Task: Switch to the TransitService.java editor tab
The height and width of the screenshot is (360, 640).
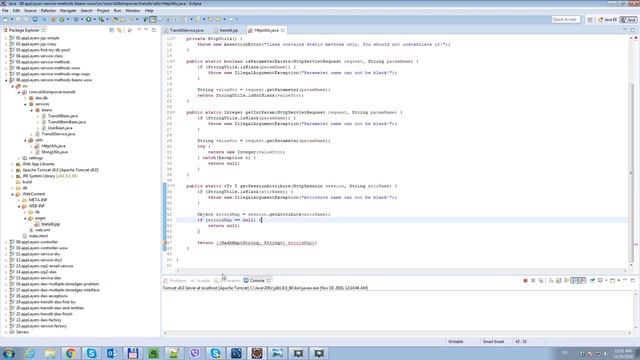Action: coord(186,30)
